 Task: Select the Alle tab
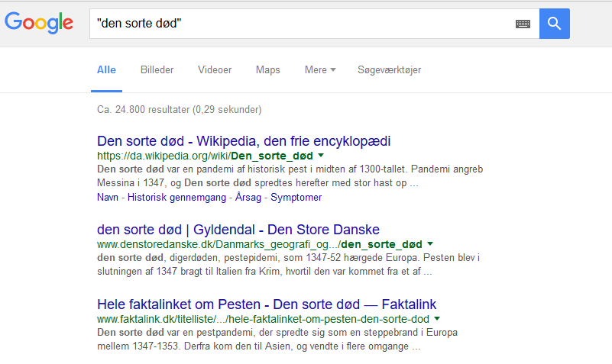pyautogui.click(x=106, y=69)
